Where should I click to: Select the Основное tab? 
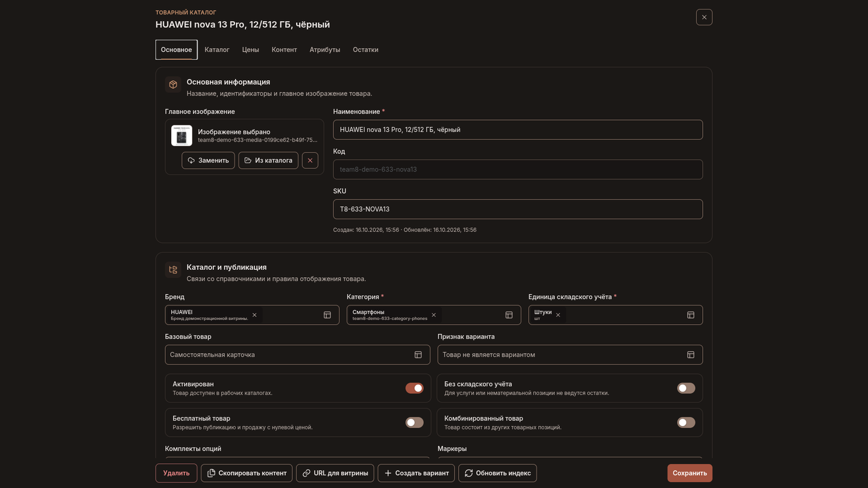[177, 49]
